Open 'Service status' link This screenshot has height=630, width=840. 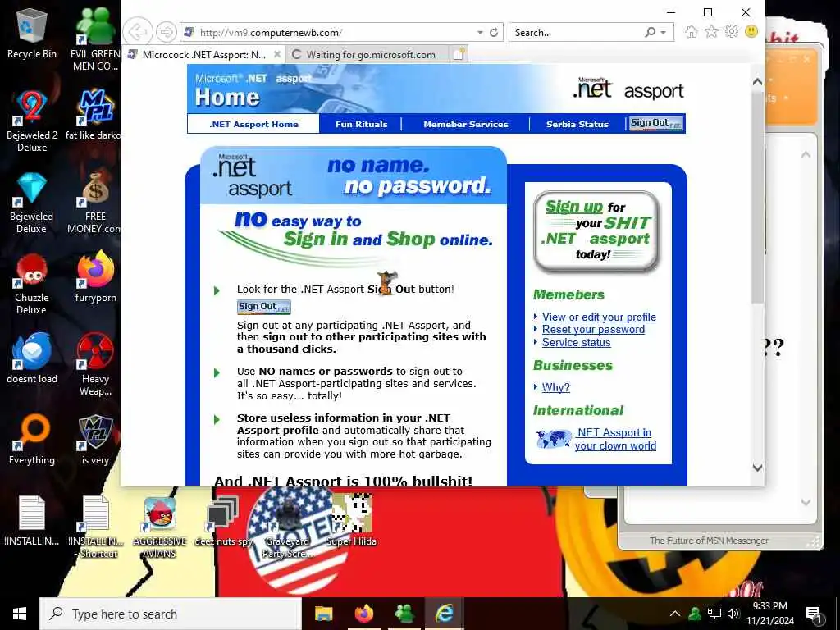576,342
